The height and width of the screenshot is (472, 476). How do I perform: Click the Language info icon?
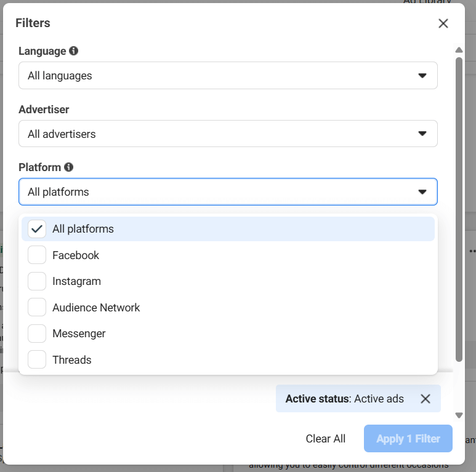click(x=73, y=50)
